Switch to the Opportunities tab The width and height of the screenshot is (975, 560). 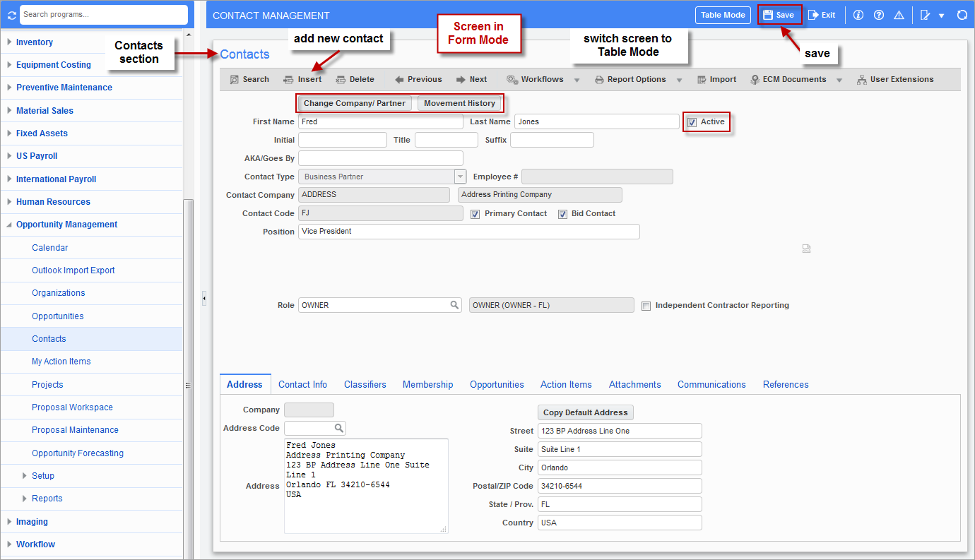click(497, 385)
